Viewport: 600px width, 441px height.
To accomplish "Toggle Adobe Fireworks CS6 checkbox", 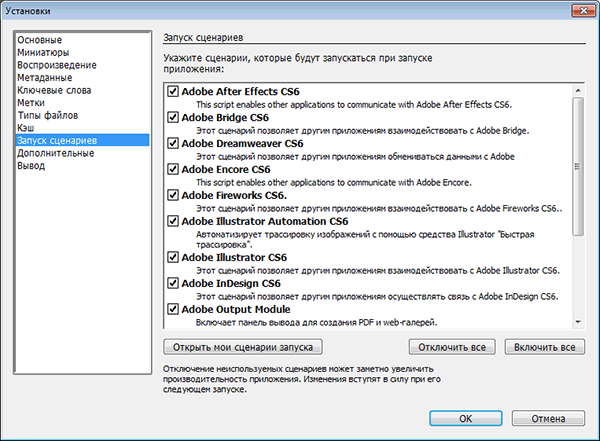I will pyautogui.click(x=173, y=195).
